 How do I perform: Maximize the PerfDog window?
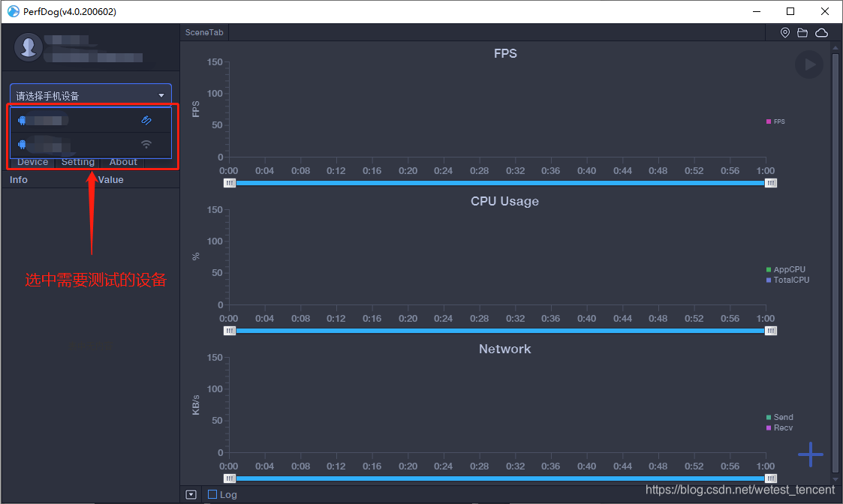coord(790,11)
